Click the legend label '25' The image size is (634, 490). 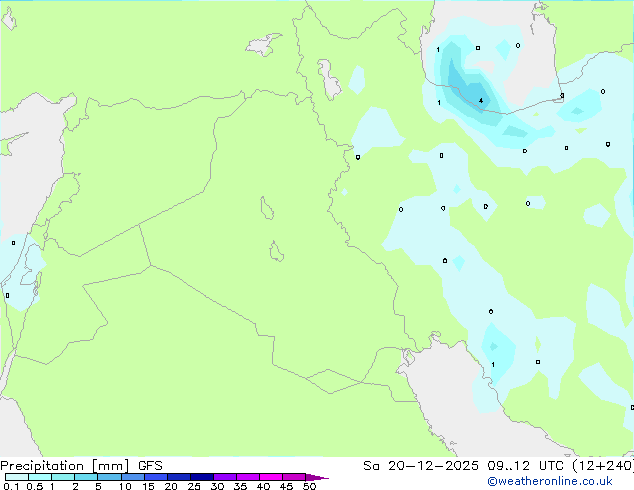pos(194,486)
